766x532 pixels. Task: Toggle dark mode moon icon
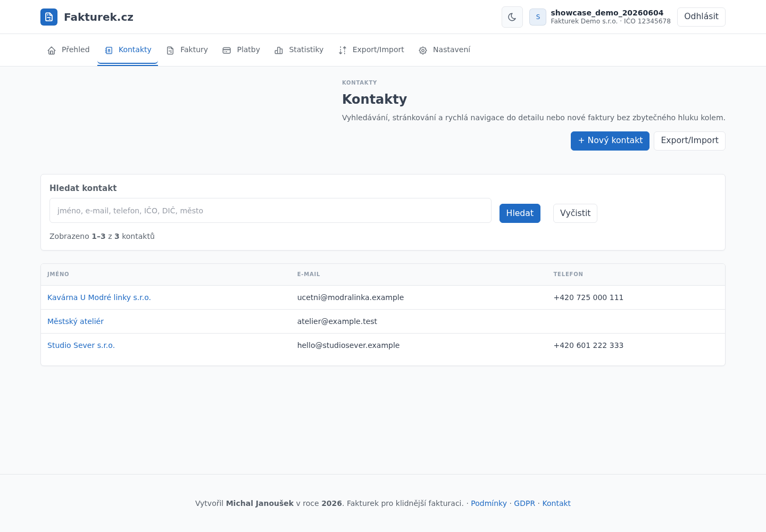512,17
